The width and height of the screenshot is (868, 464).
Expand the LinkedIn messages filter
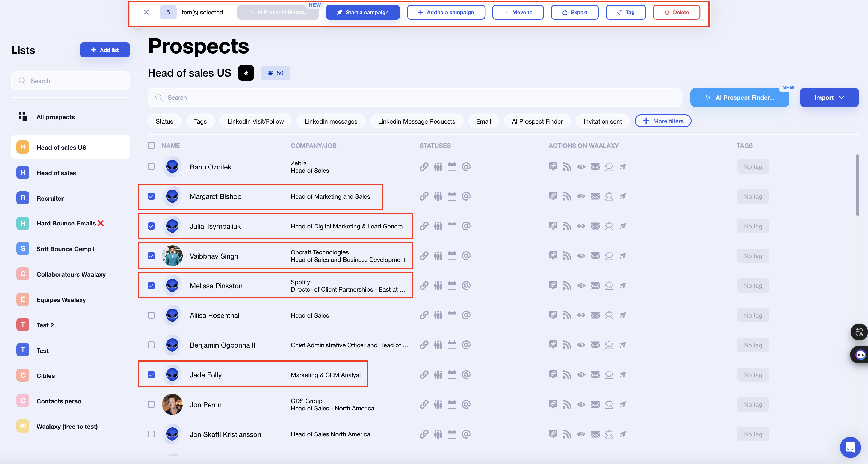pos(331,121)
